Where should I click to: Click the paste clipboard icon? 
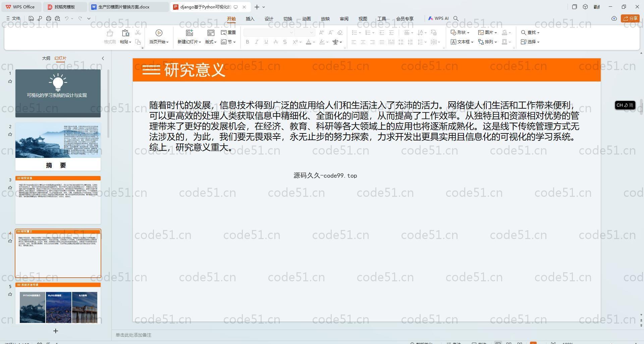[x=125, y=33]
